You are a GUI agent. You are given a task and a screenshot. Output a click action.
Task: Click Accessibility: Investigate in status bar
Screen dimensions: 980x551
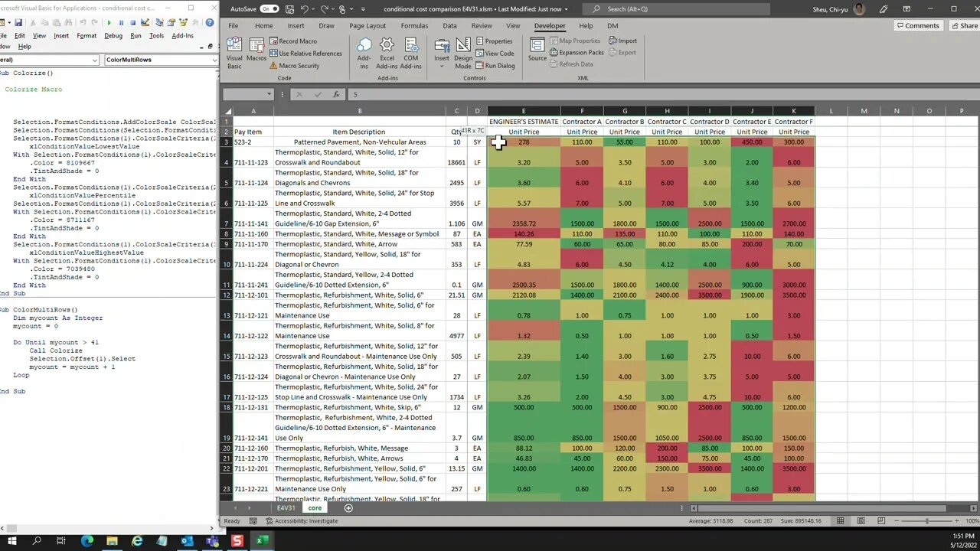pyautogui.click(x=302, y=521)
